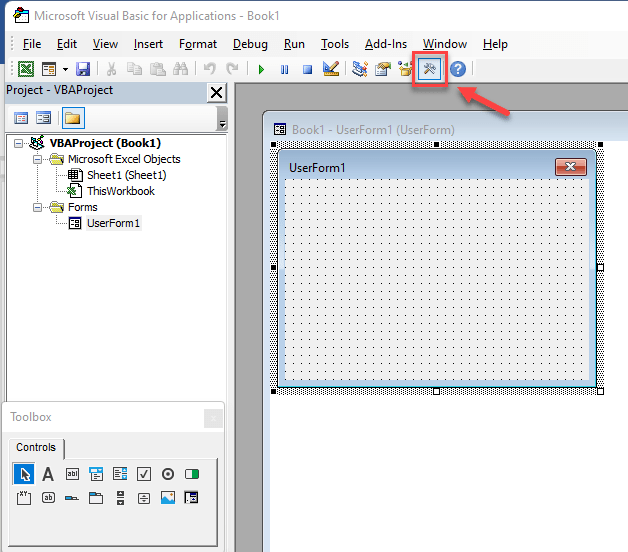Click View Object in Project pane
The width and height of the screenshot is (628, 552).
click(x=43, y=118)
